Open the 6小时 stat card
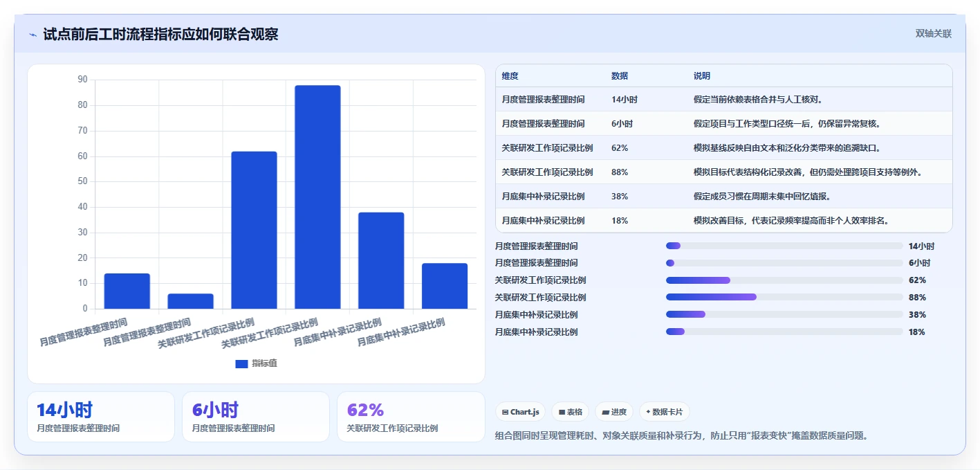Screen dimensions: 980x470 click(x=256, y=417)
